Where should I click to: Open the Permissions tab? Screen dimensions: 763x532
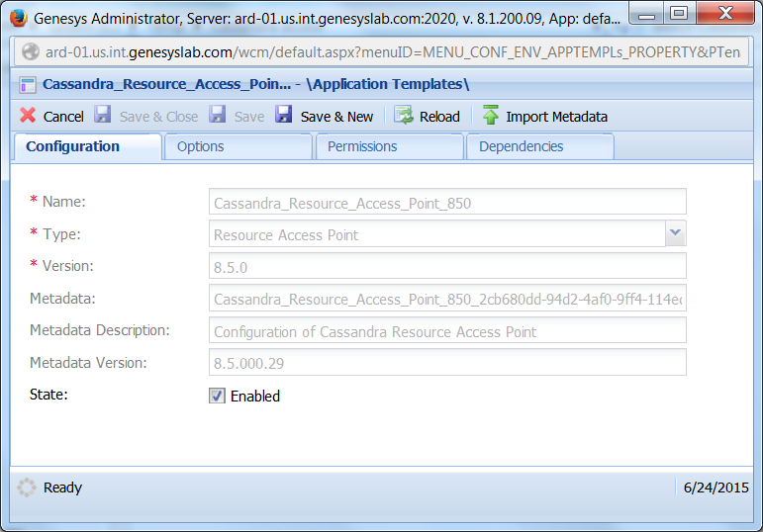pos(389,146)
